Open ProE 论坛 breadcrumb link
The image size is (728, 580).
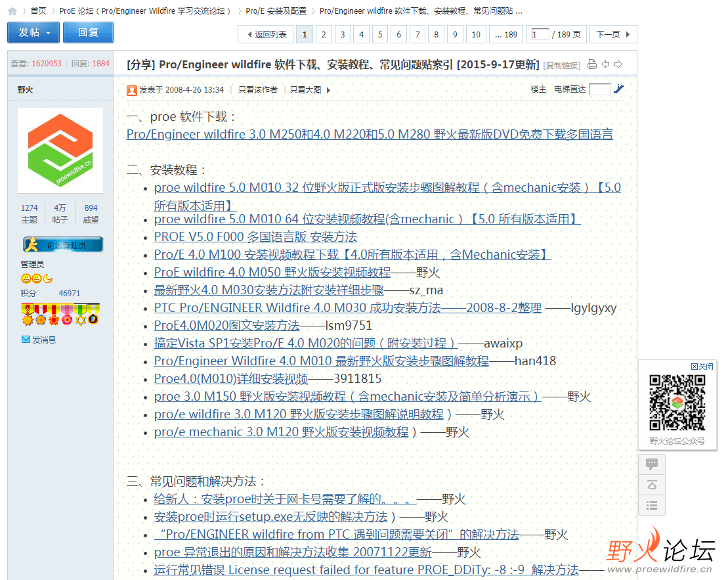pos(144,11)
